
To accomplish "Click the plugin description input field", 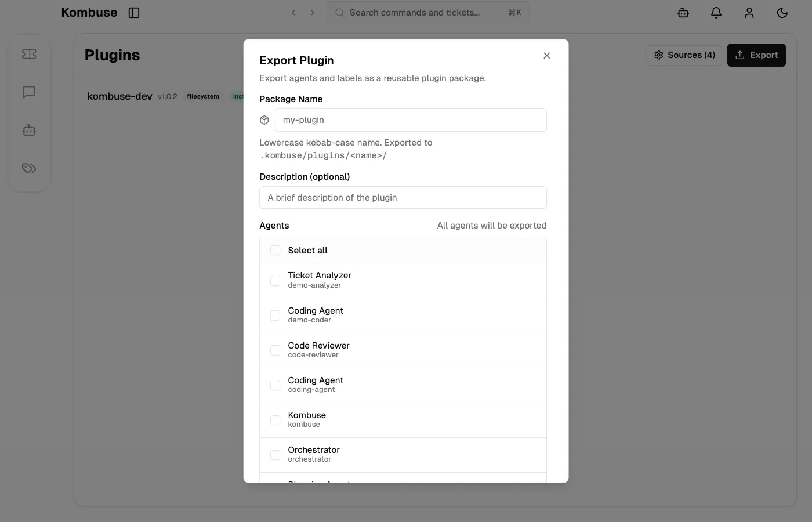I will (x=403, y=198).
